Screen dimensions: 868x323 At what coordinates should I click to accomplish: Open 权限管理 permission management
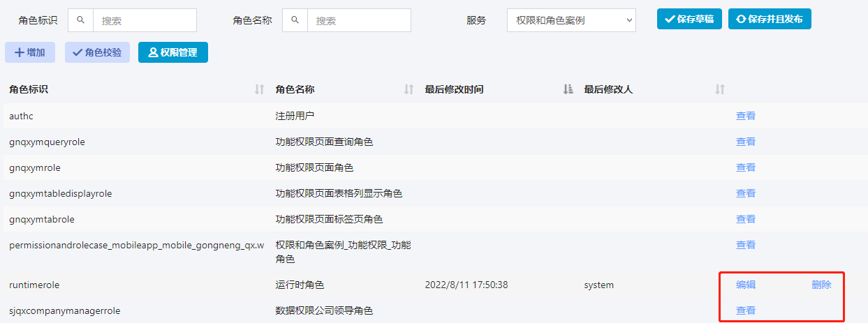click(172, 52)
